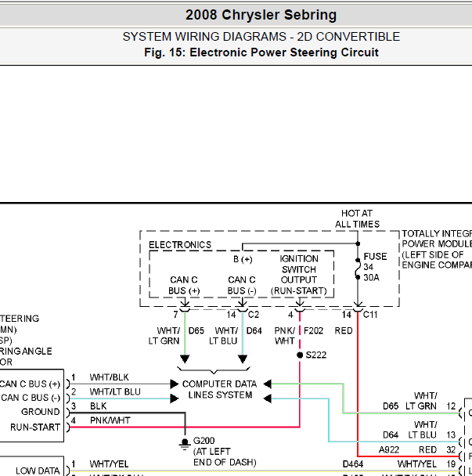Click pin number "32" on right connector
This screenshot has height=476, width=472.
click(451, 450)
